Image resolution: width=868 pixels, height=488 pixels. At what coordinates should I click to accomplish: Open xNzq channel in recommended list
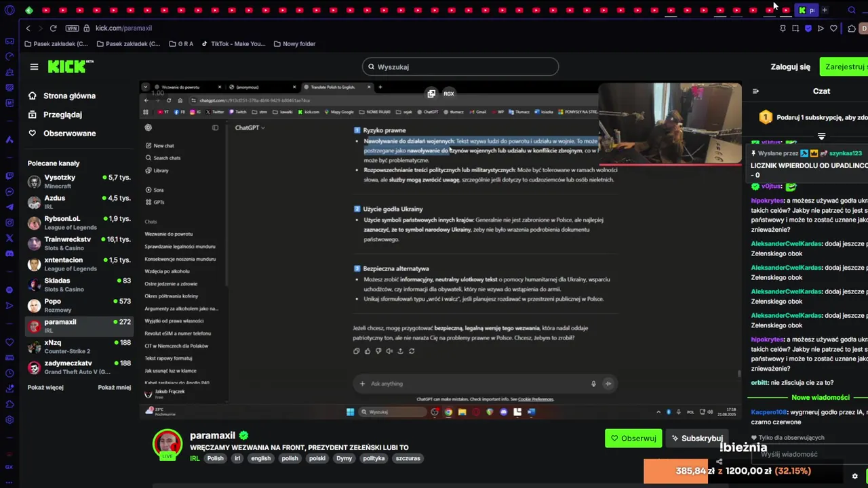pyautogui.click(x=79, y=346)
